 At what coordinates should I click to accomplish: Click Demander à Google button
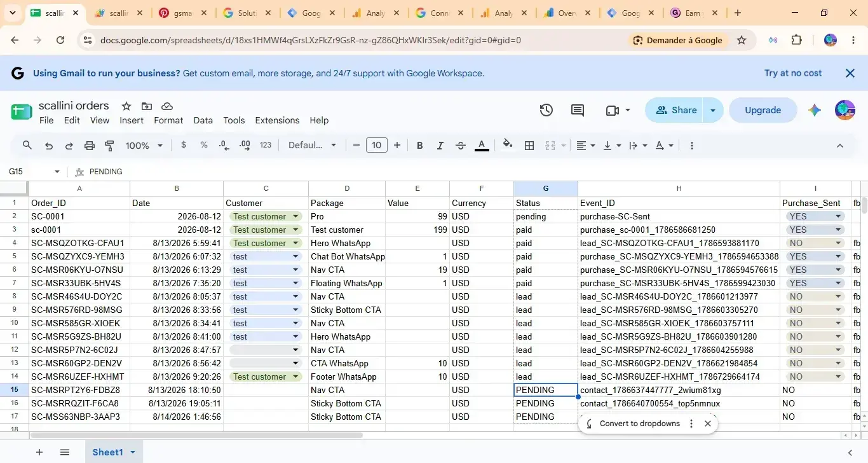[x=678, y=40]
